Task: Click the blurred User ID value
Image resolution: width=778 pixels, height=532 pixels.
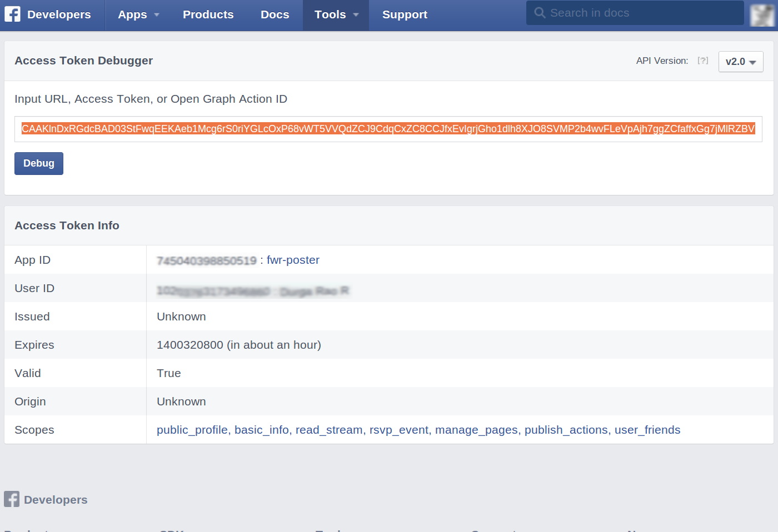Action: pyautogui.click(x=253, y=291)
